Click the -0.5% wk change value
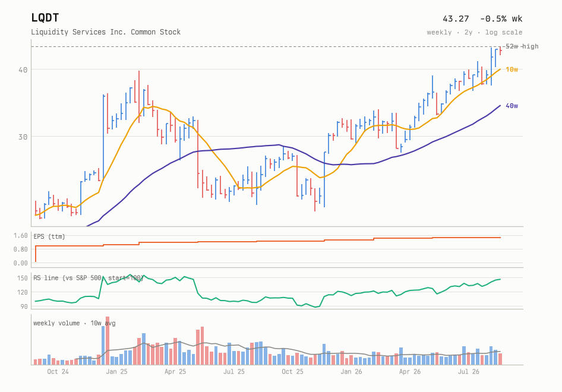The height and width of the screenshot is (392, 562). (x=501, y=18)
